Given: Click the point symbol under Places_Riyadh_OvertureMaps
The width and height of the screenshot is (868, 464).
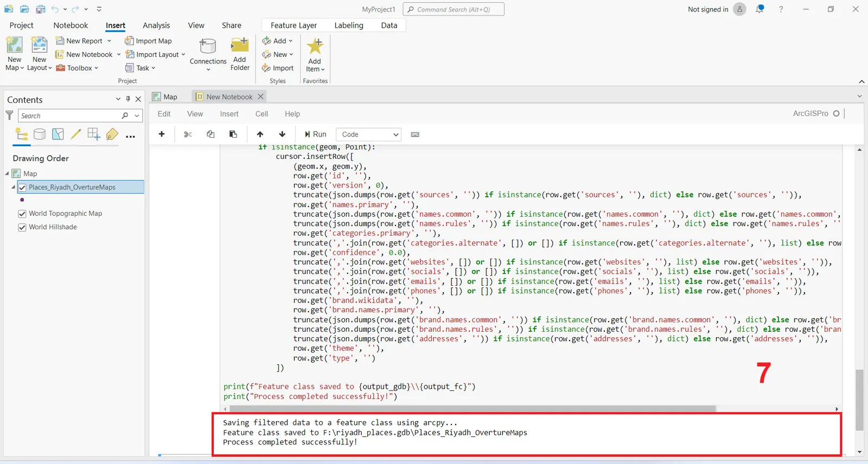Looking at the screenshot, I should point(22,200).
